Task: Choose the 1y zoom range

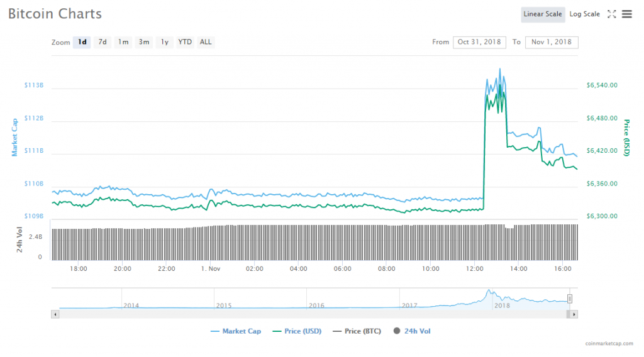Action: click(165, 42)
